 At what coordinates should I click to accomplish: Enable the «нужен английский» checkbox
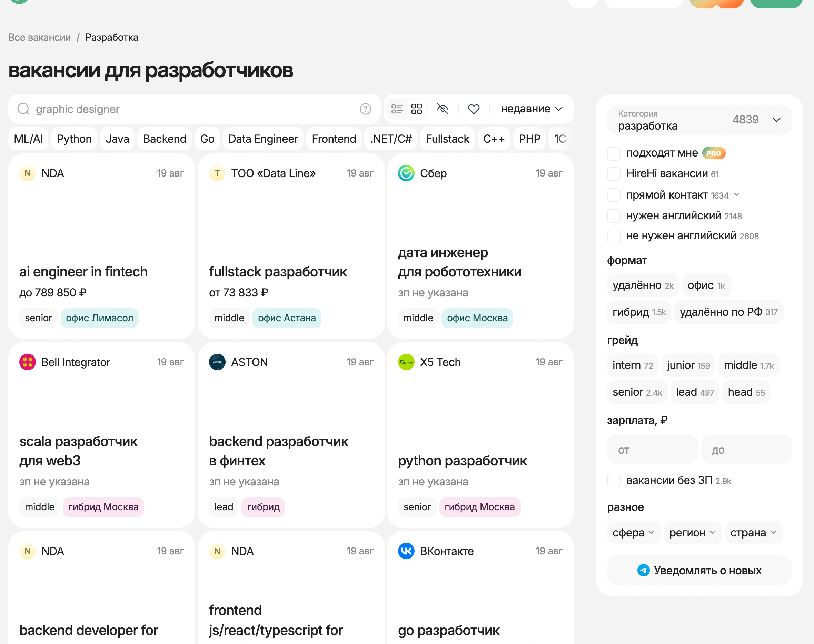(x=613, y=216)
